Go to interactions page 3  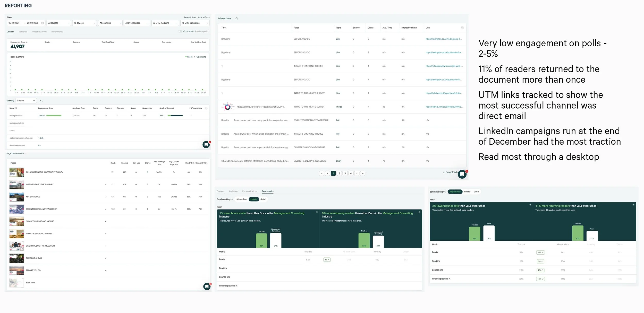pos(345,173)
